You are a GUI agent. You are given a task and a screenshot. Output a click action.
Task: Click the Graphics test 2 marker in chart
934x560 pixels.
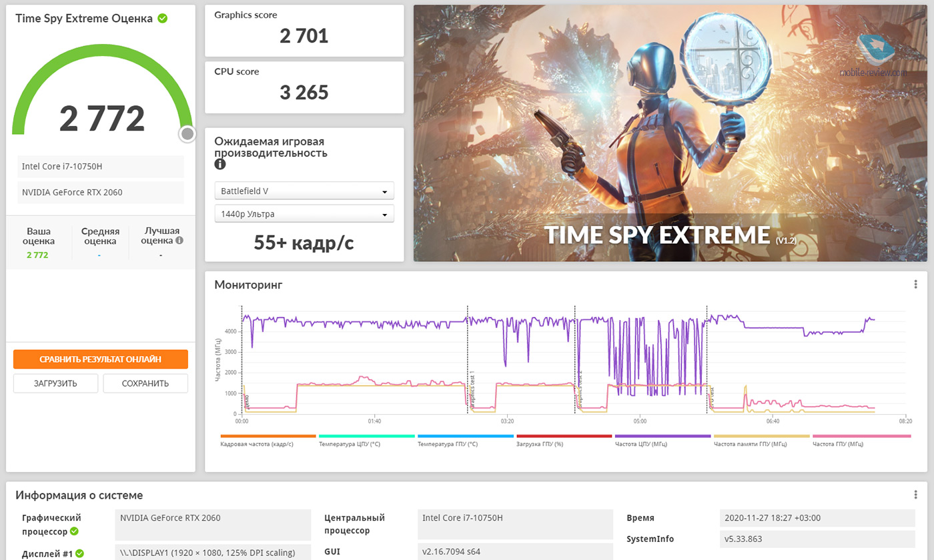click(x=579, y=389)
